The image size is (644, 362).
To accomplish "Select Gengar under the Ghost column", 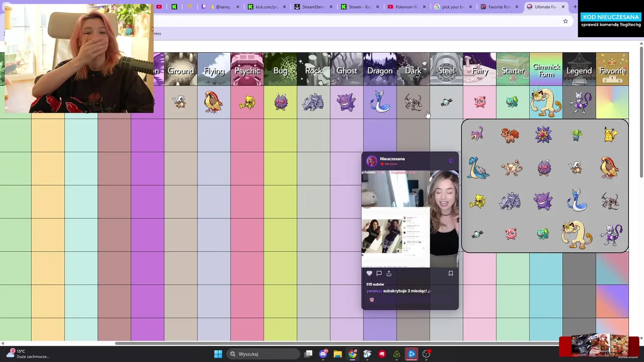I will coord(347,102).
